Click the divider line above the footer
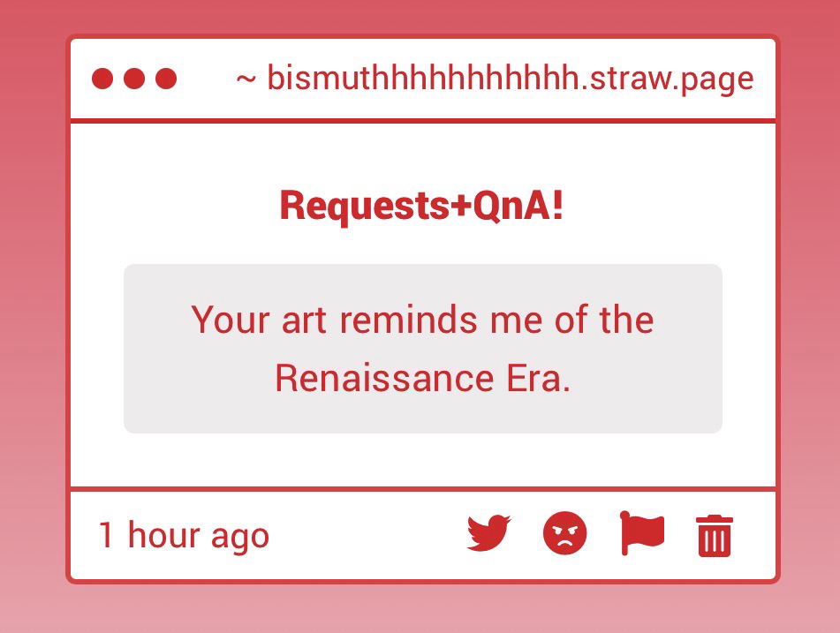The width and height of the screenshot is (840, 633). [423, 488]
